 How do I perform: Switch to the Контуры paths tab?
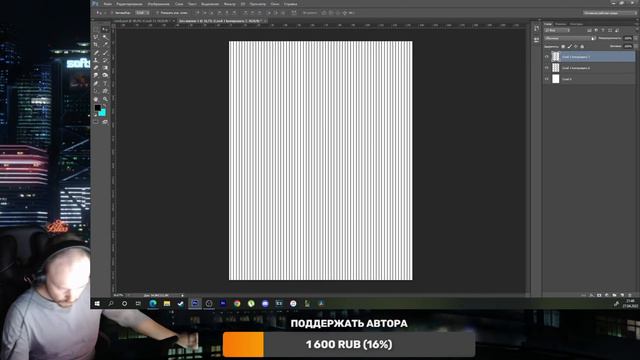[x=576, y=24]
